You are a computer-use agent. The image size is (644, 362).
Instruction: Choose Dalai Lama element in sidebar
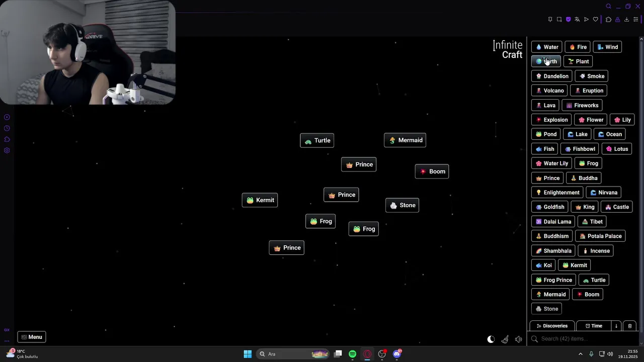[x=553, y=222]
